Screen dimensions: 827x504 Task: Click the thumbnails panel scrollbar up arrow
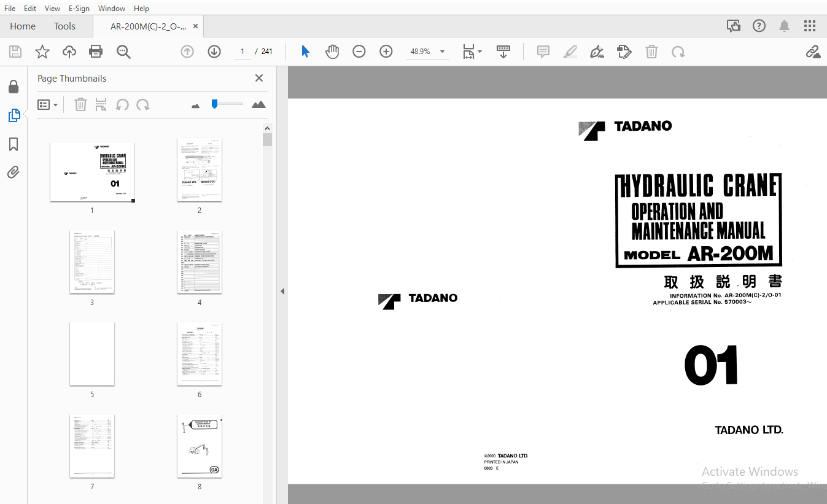(267, 128)
